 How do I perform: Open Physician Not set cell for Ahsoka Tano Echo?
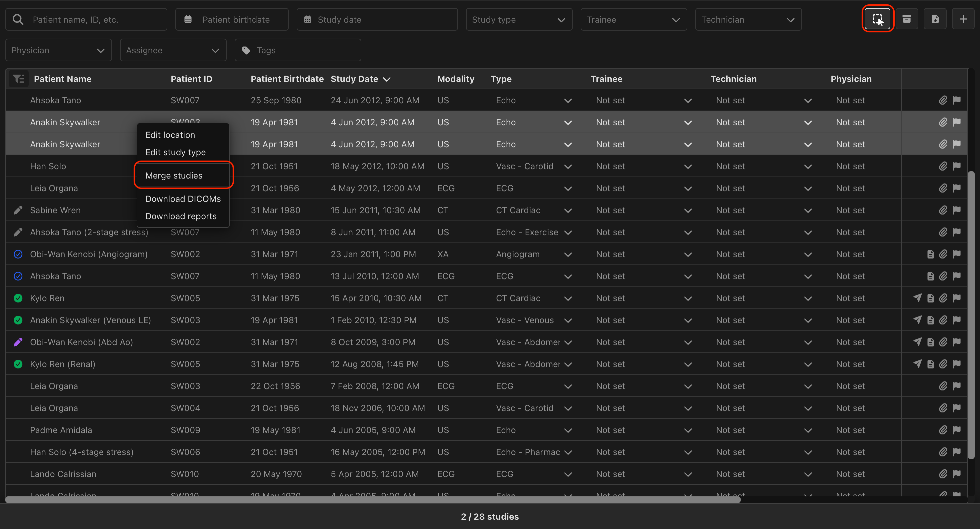click(x=850, y=100)
